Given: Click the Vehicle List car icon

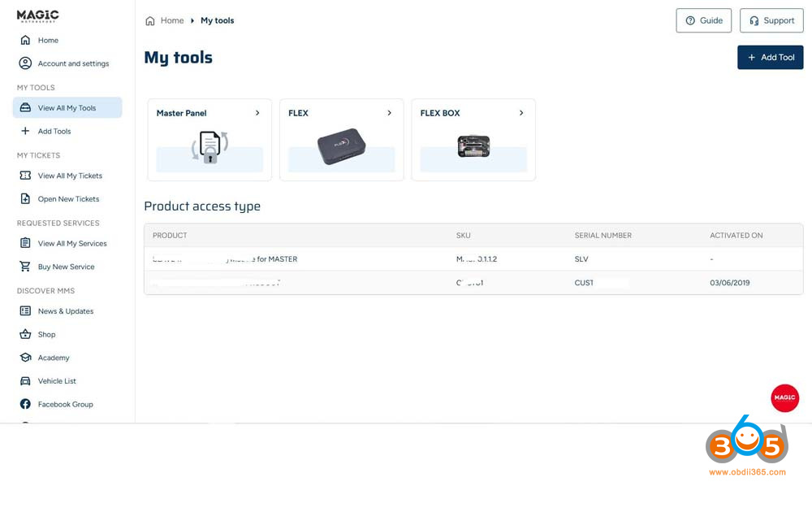Looking at the screenshot, I should tap(25, 381).
